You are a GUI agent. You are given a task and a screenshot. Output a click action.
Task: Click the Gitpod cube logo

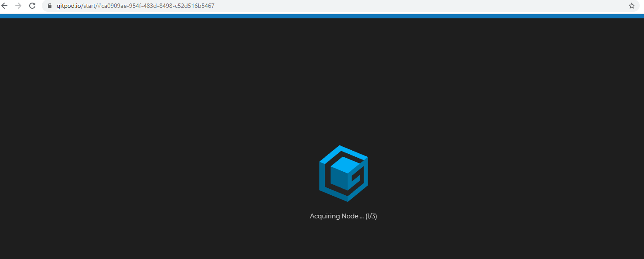pyautogui.click(x=344, y=173)
